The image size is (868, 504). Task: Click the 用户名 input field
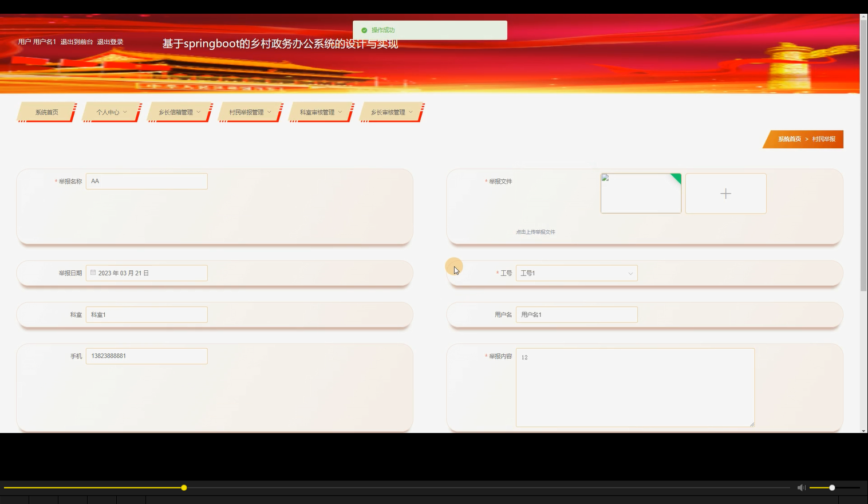[x=577, y=314]
